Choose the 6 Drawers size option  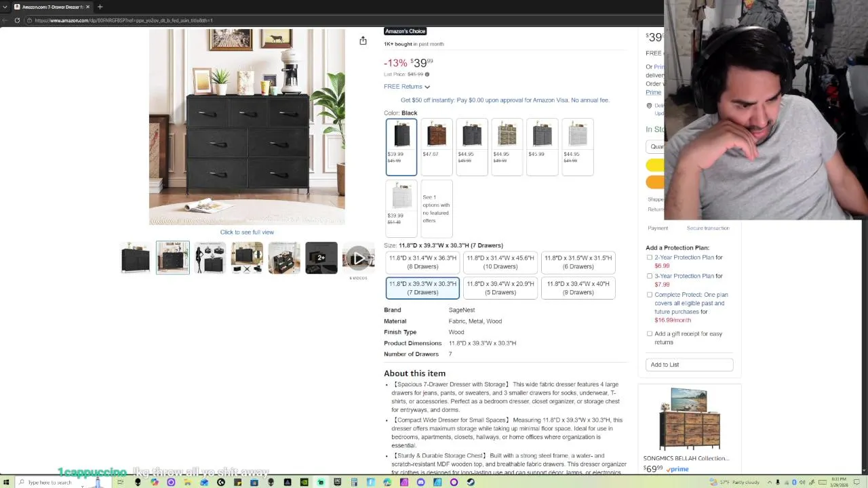578,262
